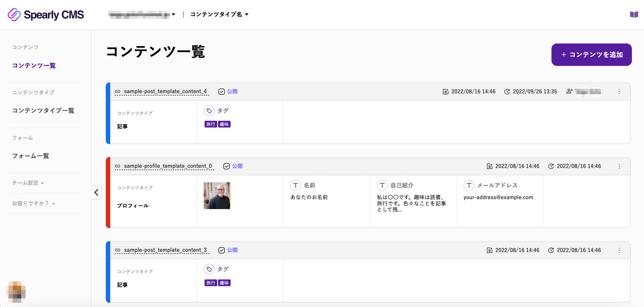The height and width of the screenshot is (307, 644).
Task: Open more options menu for sample-post_template_content_3
Action: [619, 250]
